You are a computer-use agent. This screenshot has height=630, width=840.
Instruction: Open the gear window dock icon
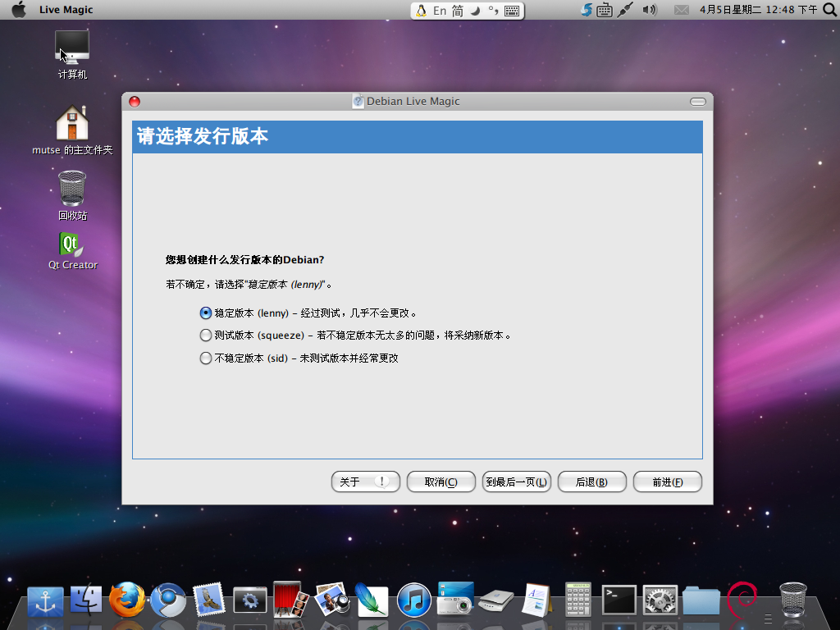[249, 600]
